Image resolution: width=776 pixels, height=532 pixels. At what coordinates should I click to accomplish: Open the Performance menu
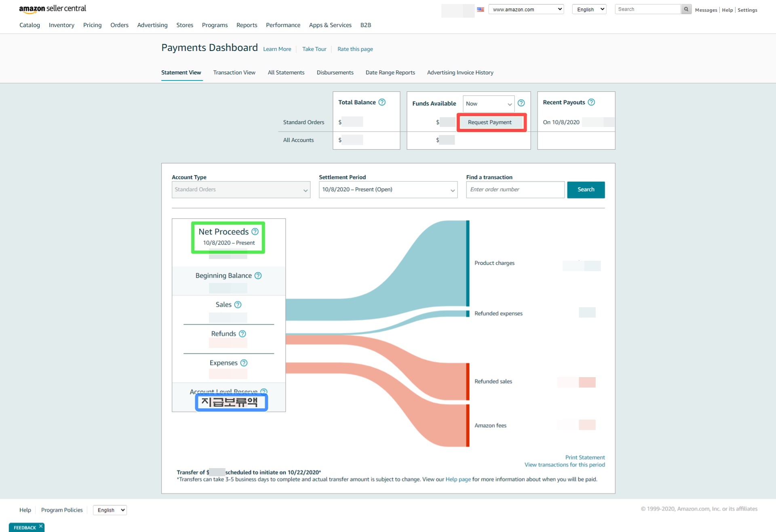(x=283, y=25)
